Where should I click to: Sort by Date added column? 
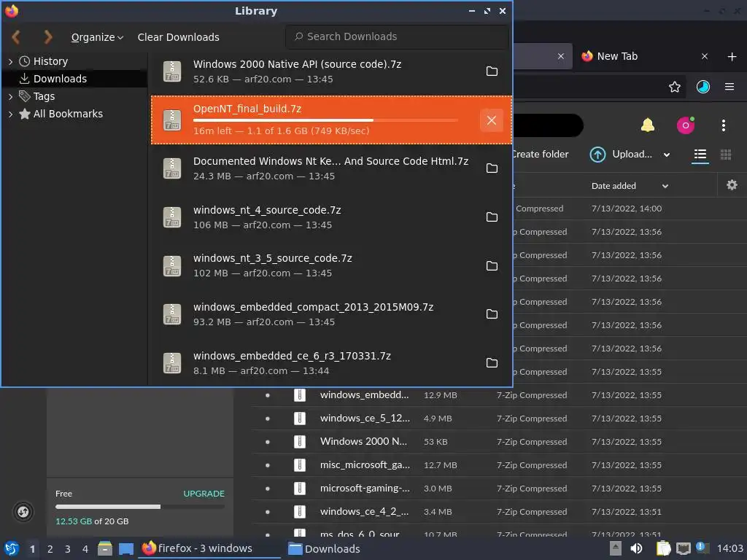pos(613,186)
